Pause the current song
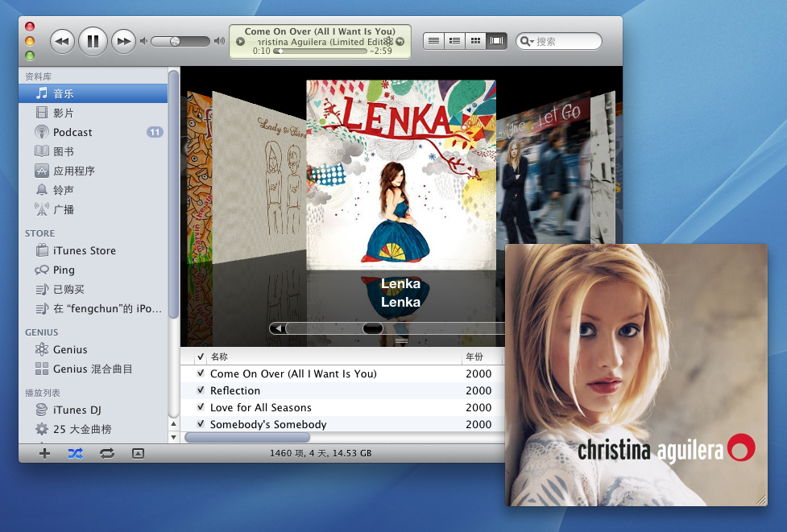 (93, 40)
